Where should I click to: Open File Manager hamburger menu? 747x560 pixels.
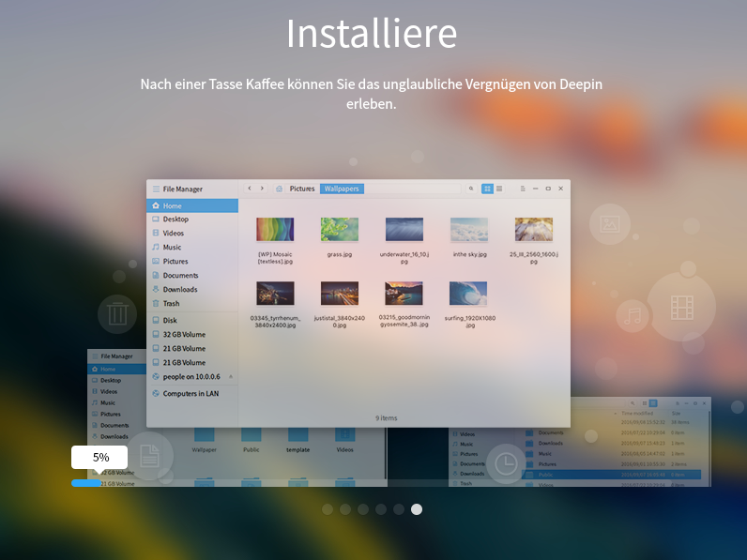[156, 189]
